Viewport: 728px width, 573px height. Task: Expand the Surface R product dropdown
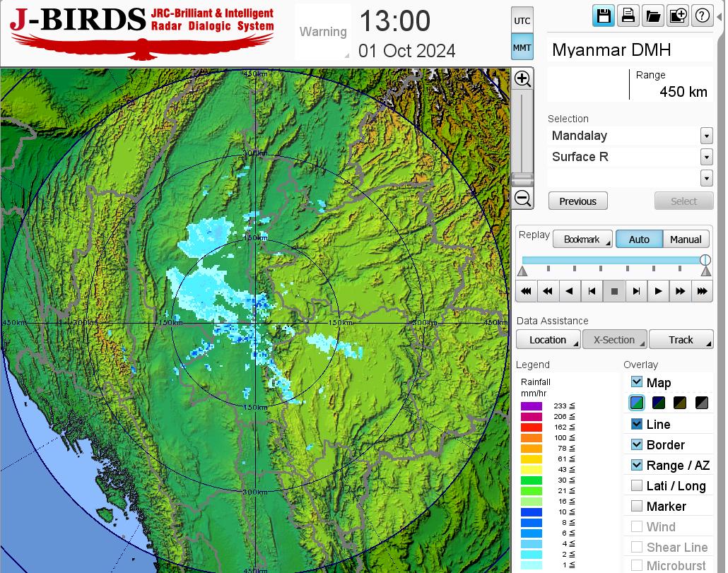tap(706, 157)
